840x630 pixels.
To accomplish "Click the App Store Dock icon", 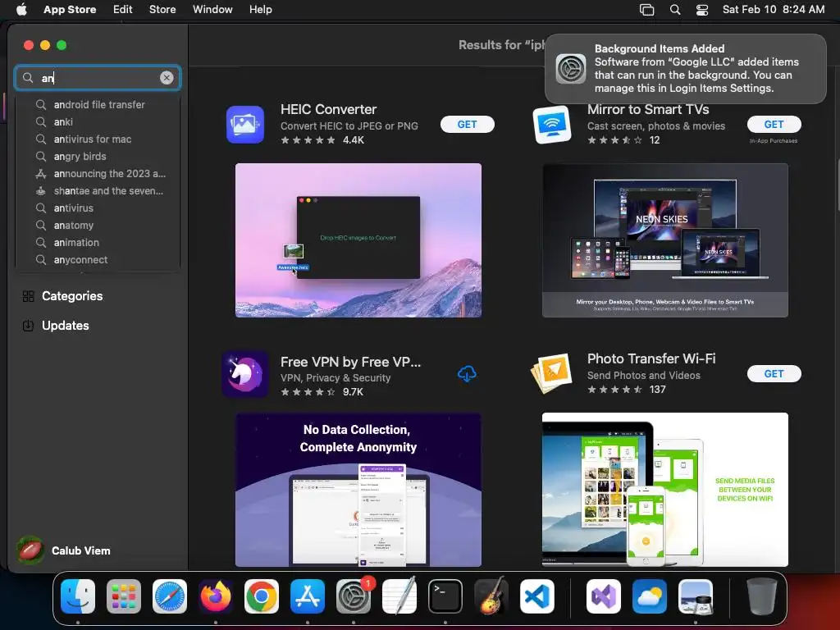I will 308,596.
